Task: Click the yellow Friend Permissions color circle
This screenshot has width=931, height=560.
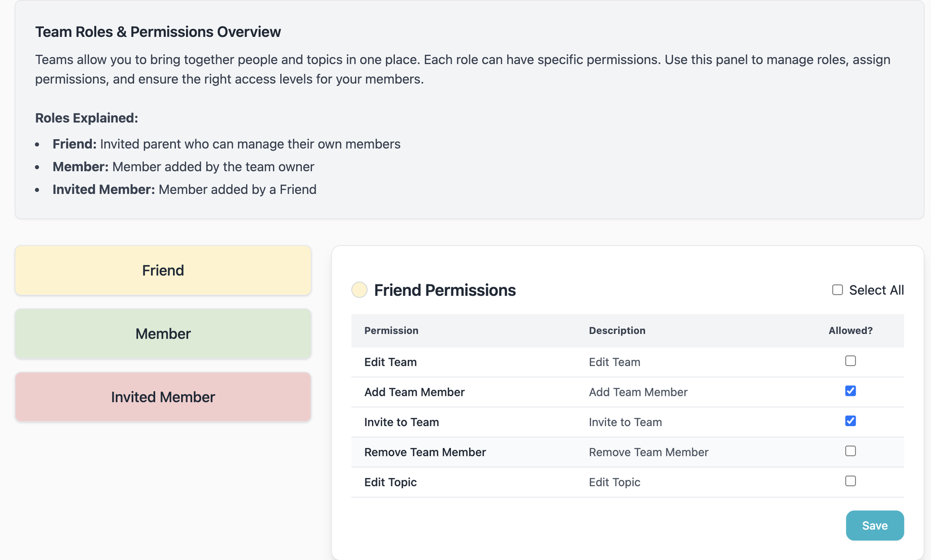Action: (359, 290)
